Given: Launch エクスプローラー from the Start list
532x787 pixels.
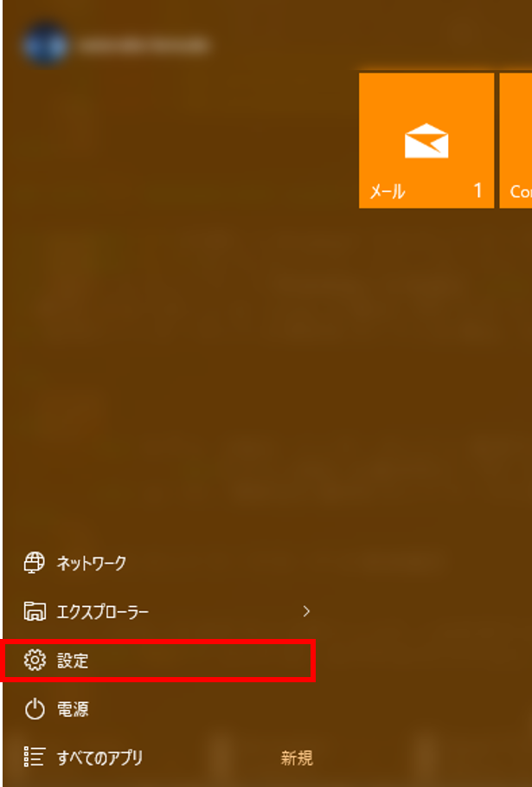Looking at the screenshot, I should pos(158,611).
